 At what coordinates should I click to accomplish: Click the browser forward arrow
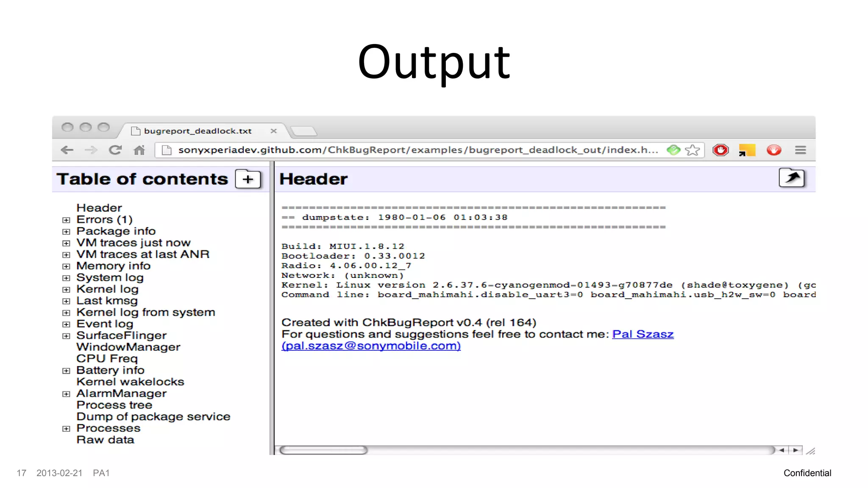(x=91, y=150)
